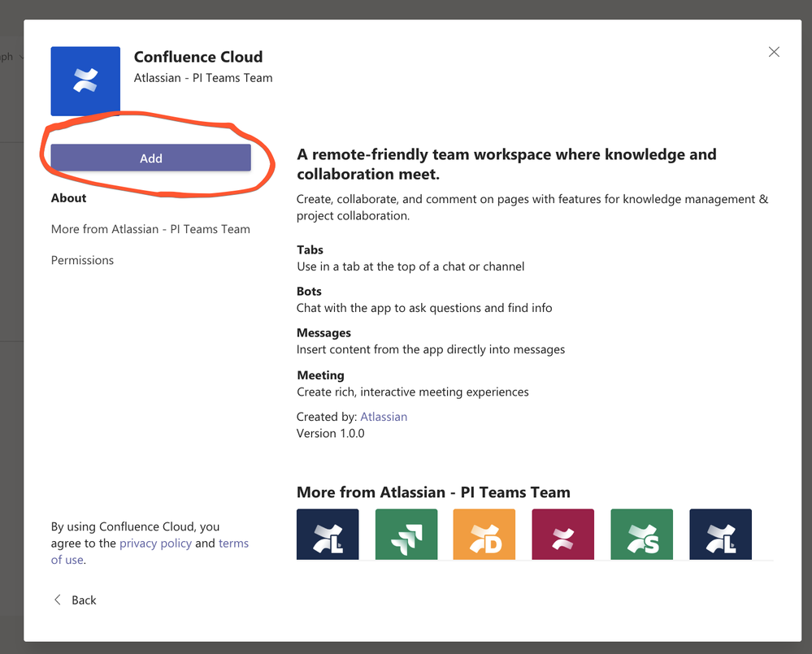
Task: Click the Tabs capability heading
Action: pyautogui.click(x=310, y=250)
